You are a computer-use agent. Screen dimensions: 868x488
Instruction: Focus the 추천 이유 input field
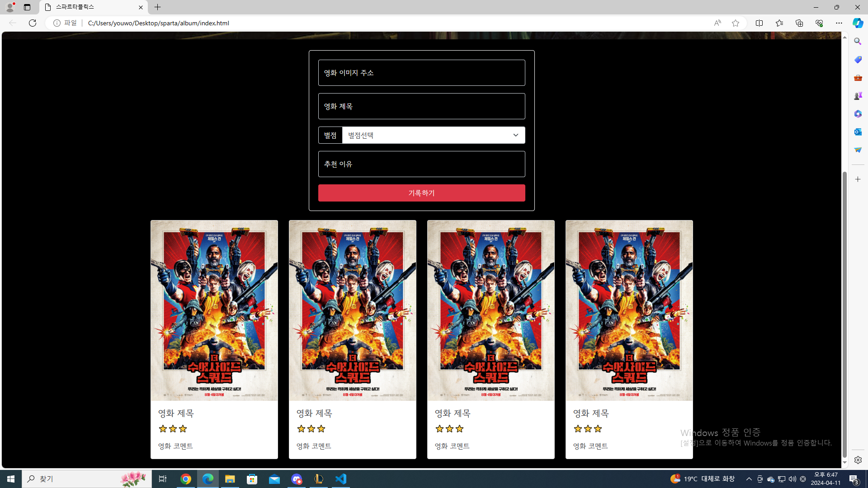pyautogui.click(x=421, y=164)
